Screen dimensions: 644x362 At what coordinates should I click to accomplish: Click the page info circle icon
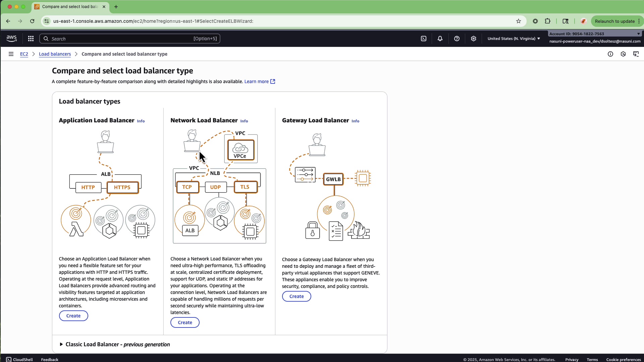click(610, 54)
